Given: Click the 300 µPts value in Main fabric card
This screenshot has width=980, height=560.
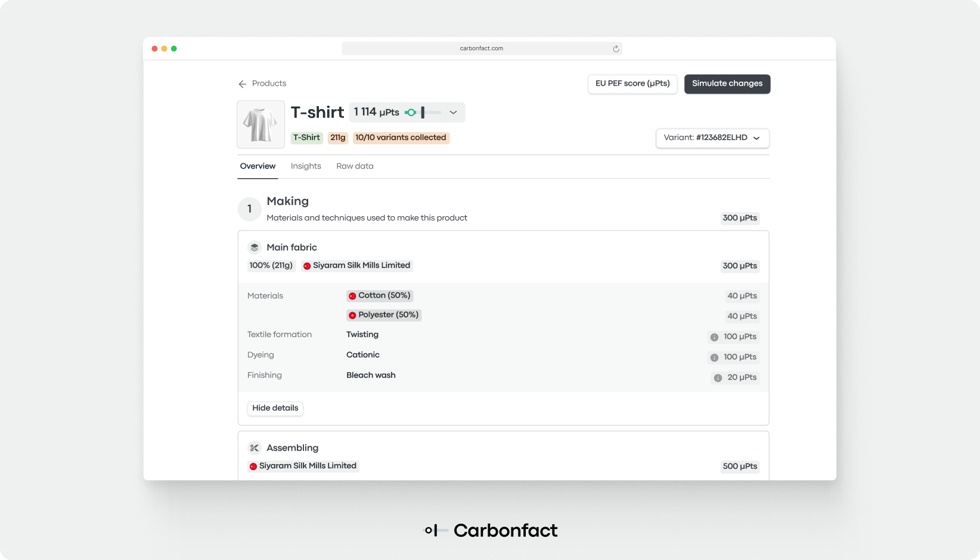Looking at the screenshot, I should (740, 266).
